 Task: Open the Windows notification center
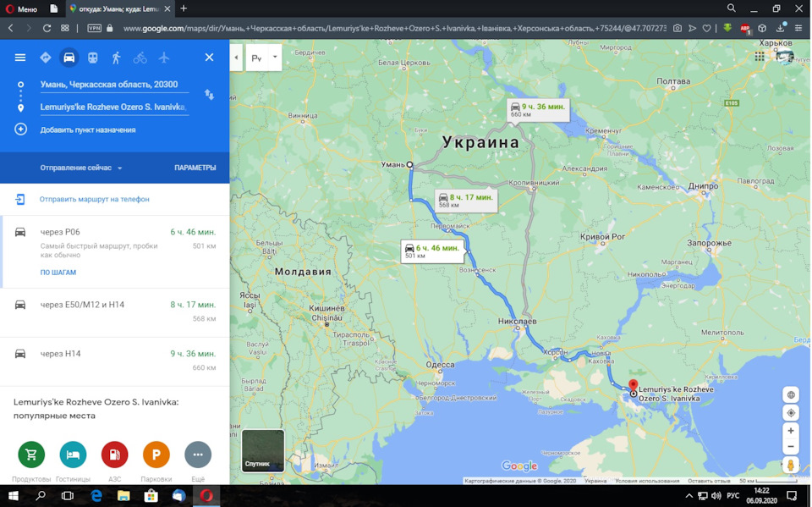(x=792, y=496)
